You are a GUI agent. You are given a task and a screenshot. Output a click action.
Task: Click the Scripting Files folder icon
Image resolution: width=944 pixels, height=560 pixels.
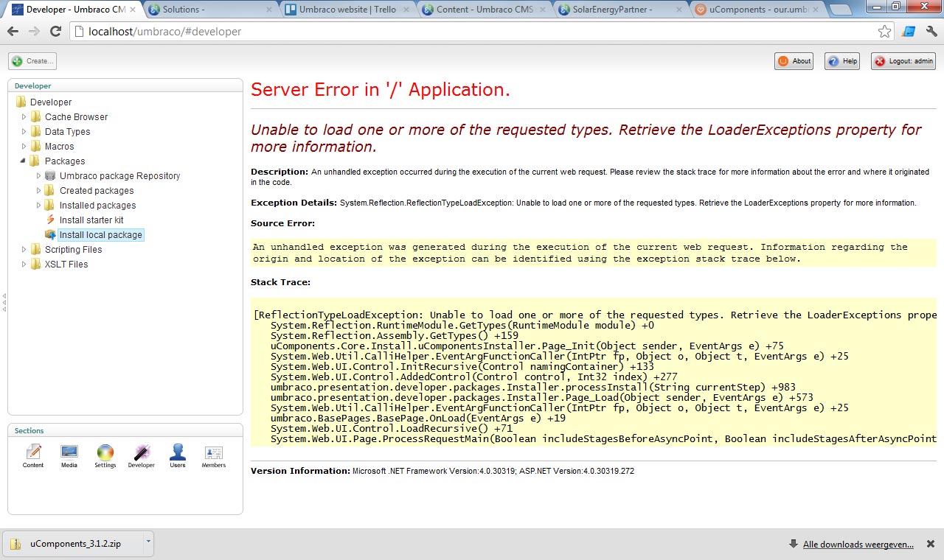(x=35, y=249)
